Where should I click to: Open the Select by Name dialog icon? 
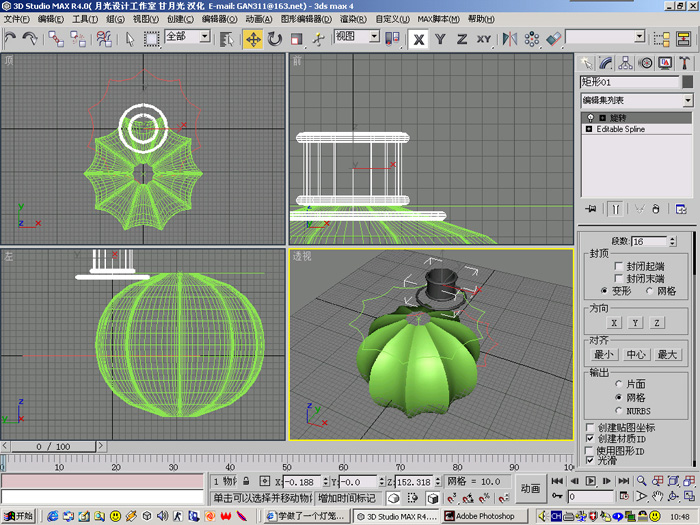coord(227,39)
